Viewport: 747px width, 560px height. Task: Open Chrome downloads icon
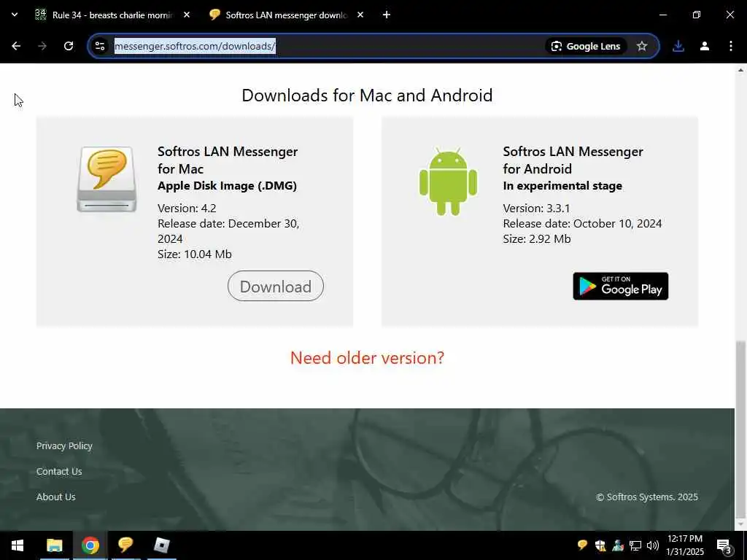(x=678, y=46)
